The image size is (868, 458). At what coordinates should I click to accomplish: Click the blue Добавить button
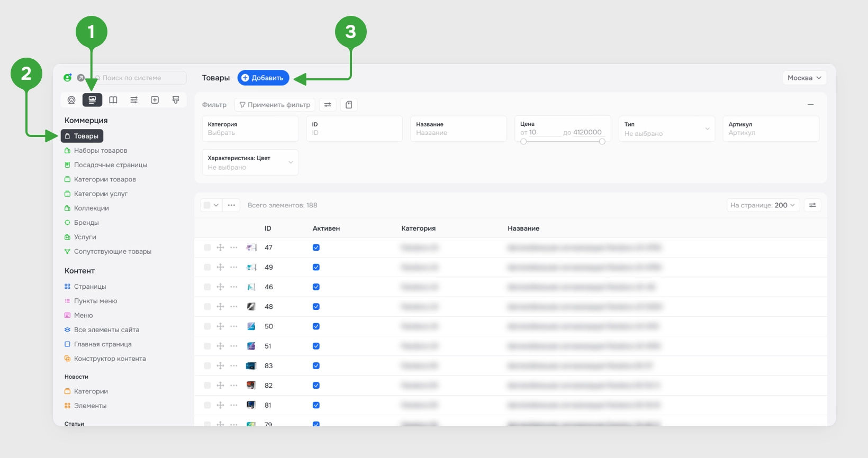(263, 78)
